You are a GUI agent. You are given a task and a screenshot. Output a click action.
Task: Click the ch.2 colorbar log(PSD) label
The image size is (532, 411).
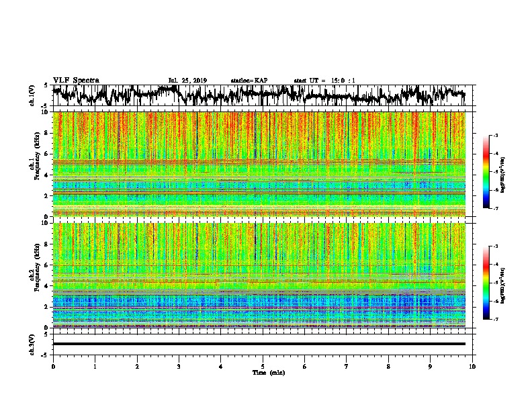502,285
